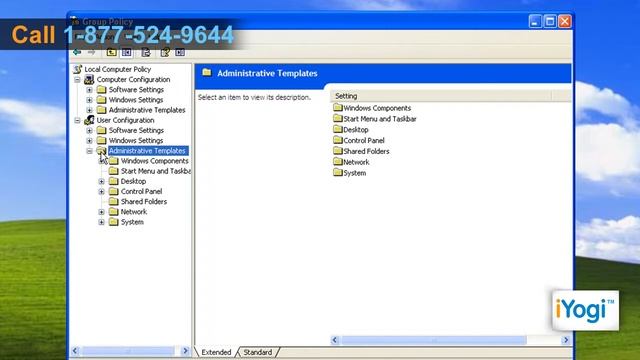Click the details pane horizontal scrollbar thumb

pyautogui.click(x=433, y=340)
